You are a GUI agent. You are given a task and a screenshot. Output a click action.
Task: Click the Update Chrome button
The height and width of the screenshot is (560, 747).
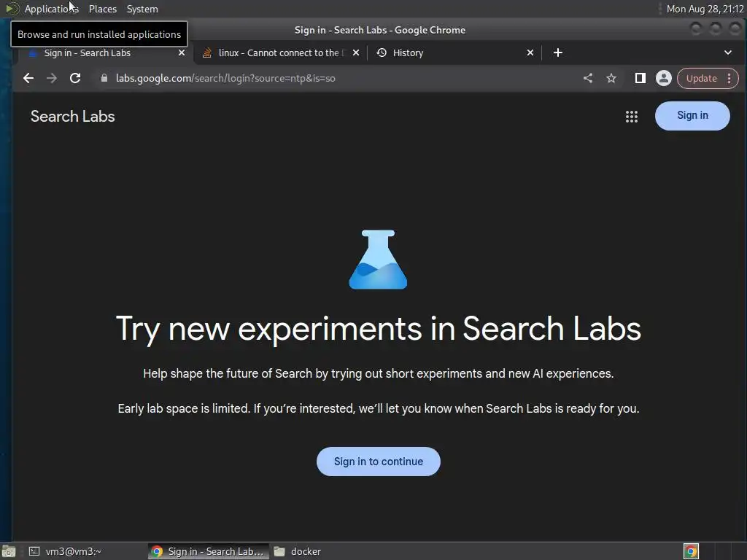[701, 79]
